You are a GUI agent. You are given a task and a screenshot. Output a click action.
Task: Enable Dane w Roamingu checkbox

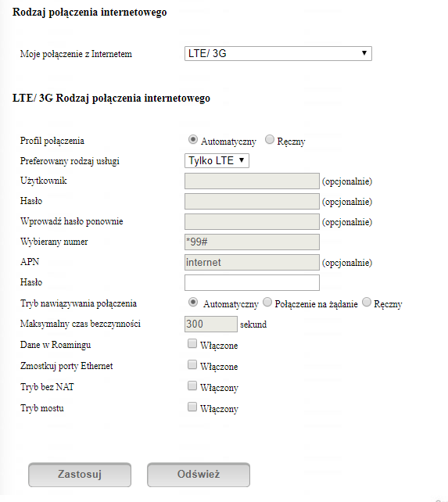192,344
